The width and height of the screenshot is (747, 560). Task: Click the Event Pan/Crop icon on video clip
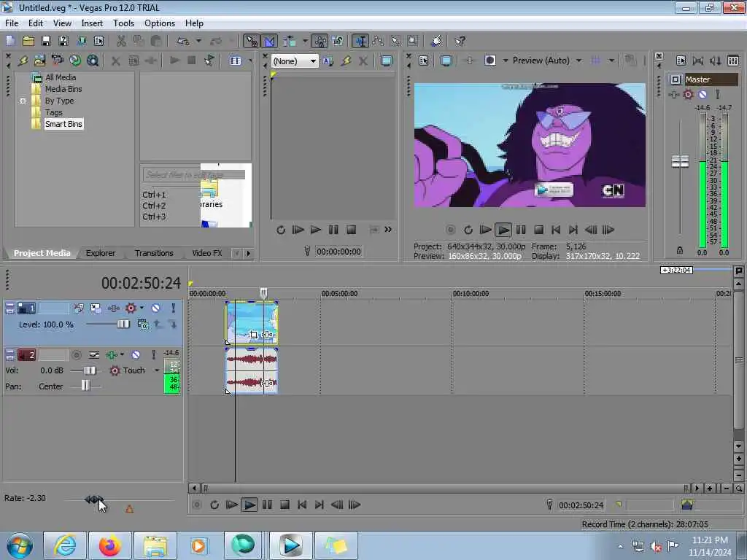pyautogui.click(x=253, y=335)
